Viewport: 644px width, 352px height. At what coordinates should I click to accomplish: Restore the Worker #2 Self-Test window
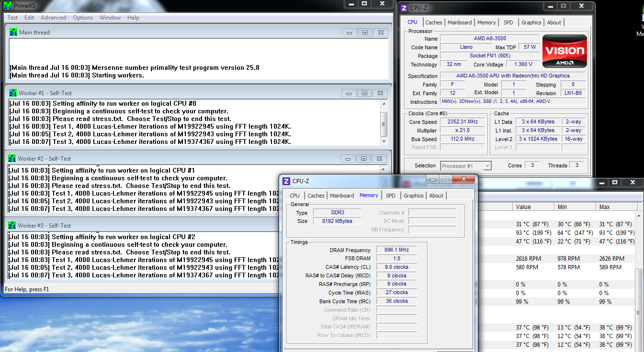pyautogui.click(x=364, y=159)
